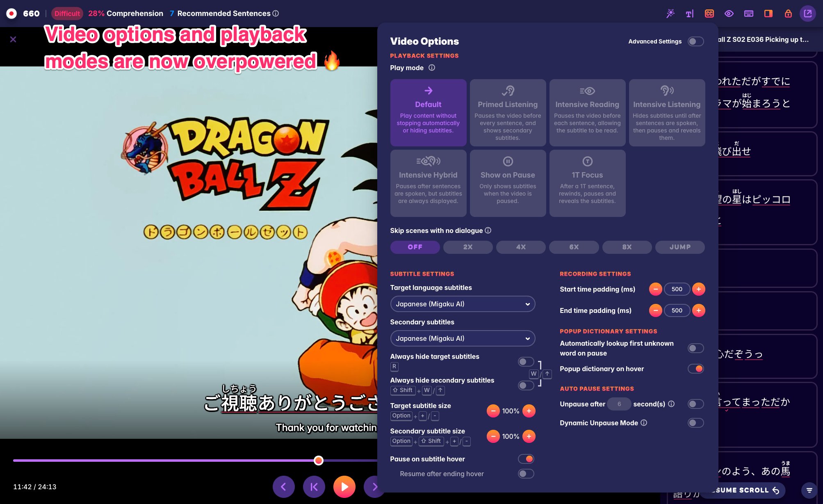Increase end time padding with plus button

pyautogui.click(x=699, y=310)
